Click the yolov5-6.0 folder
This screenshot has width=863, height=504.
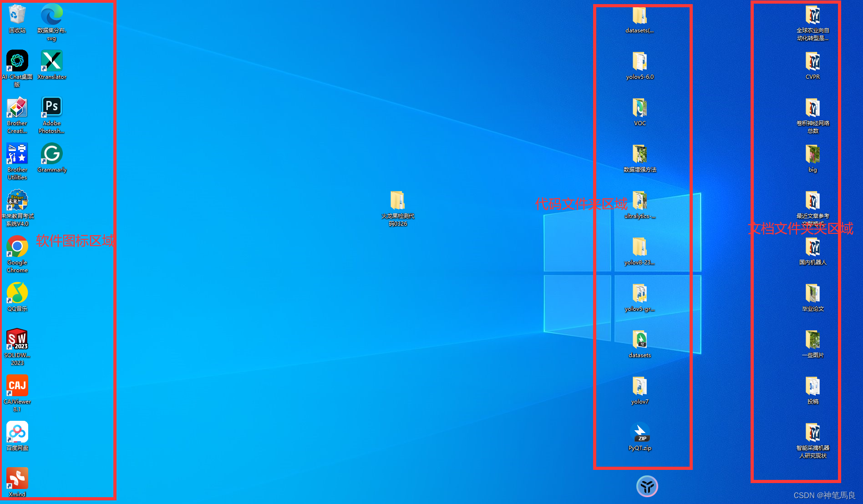[x=640, y=61]
